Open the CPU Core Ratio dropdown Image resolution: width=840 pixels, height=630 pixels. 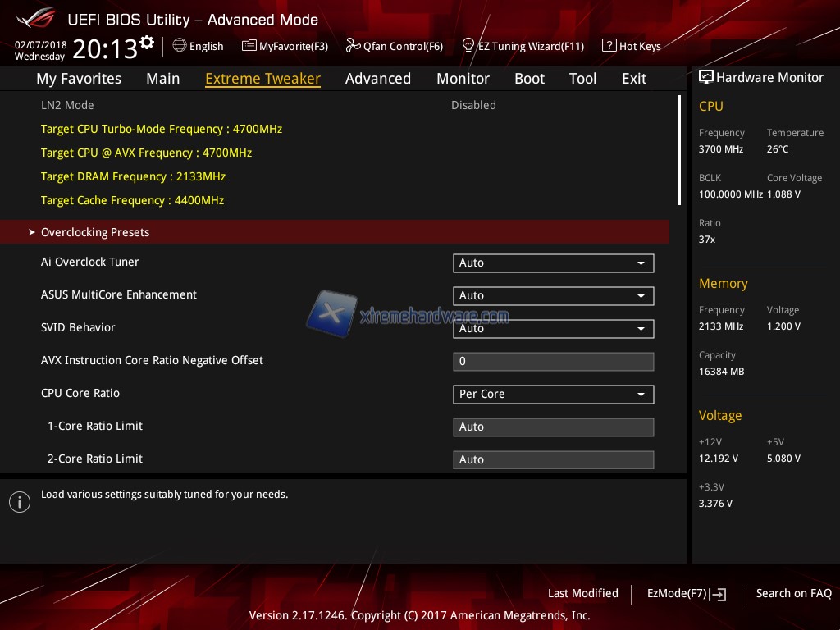point(553,395)
